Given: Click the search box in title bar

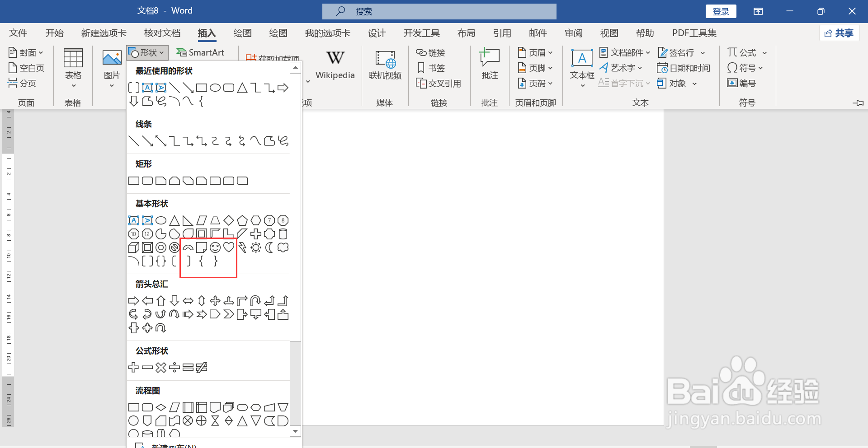Looking at the screenshot, I should 439,11.
